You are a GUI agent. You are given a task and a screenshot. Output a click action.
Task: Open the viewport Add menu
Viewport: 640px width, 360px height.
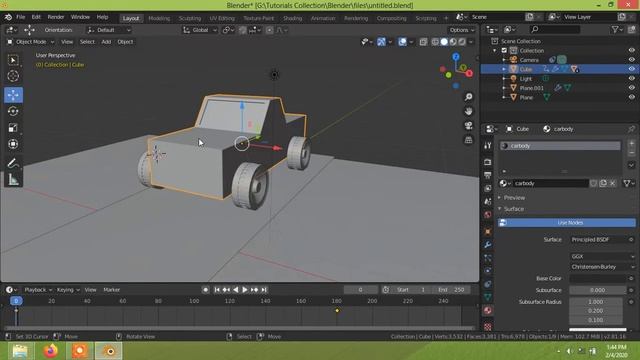[x=106, y=42]
